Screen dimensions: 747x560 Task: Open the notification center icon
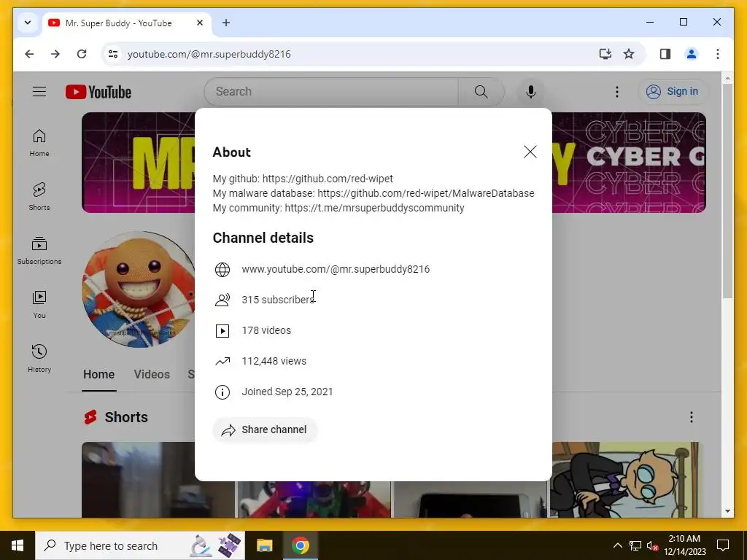723,545
